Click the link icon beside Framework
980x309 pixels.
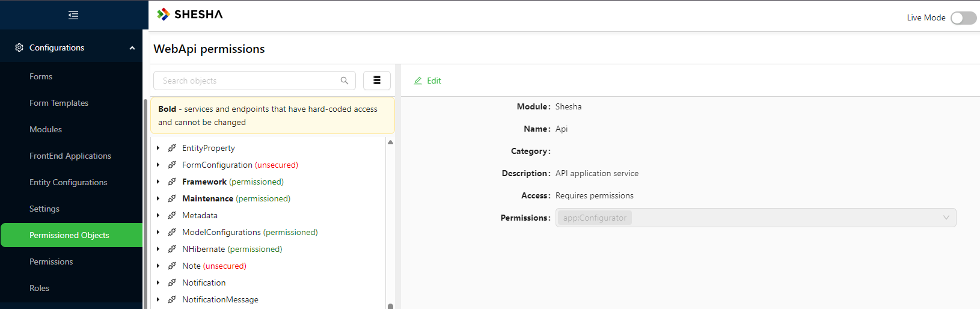coord(172,182)
